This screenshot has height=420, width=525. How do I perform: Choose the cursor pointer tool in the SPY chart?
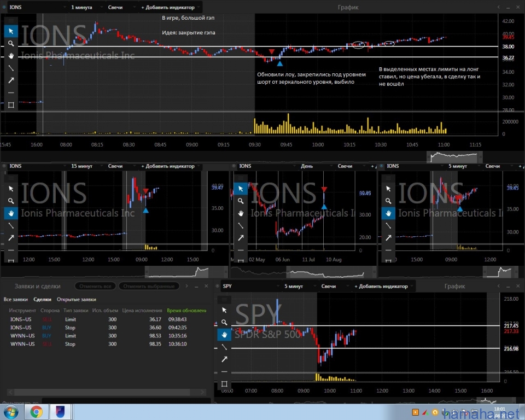click(x=224, y=310)
